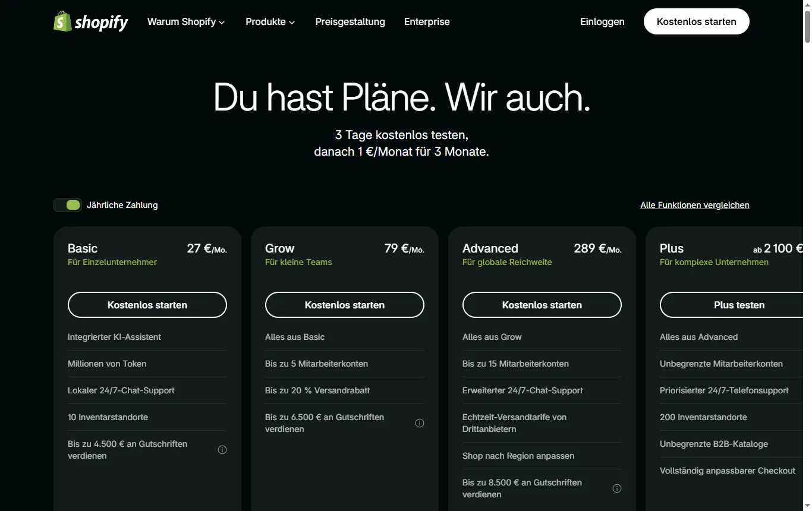Viewport: 812px width, 511px height.
Task: Click 'Bis zu 5 Mitarbeiterkonten' text
Action: 317,364
